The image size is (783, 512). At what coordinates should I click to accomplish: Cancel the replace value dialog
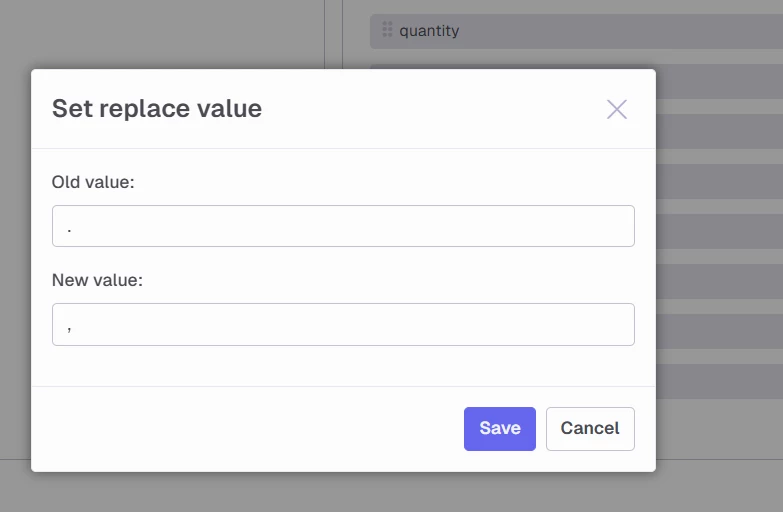[x=590, y=428]
